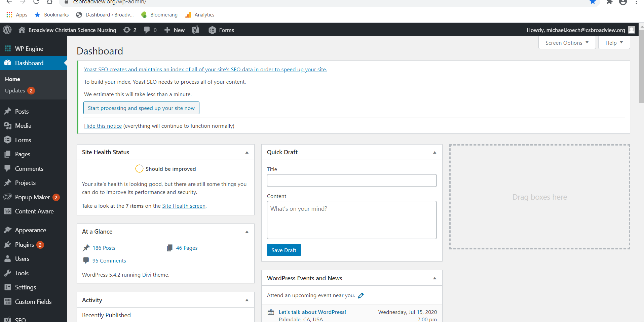Collapse the Site Health Status panel
The width and height of the screenshot is (644, 322).
click(x=247, y=152)
